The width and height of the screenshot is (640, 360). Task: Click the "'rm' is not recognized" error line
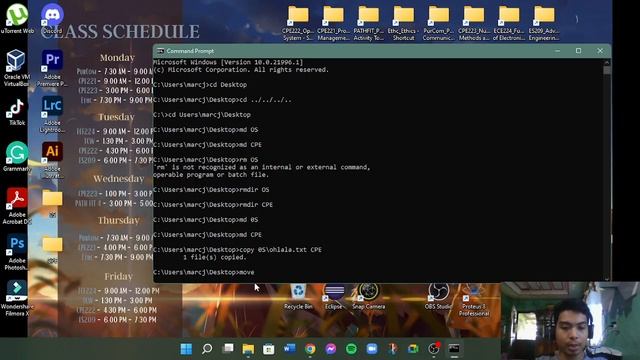(262, 167)
